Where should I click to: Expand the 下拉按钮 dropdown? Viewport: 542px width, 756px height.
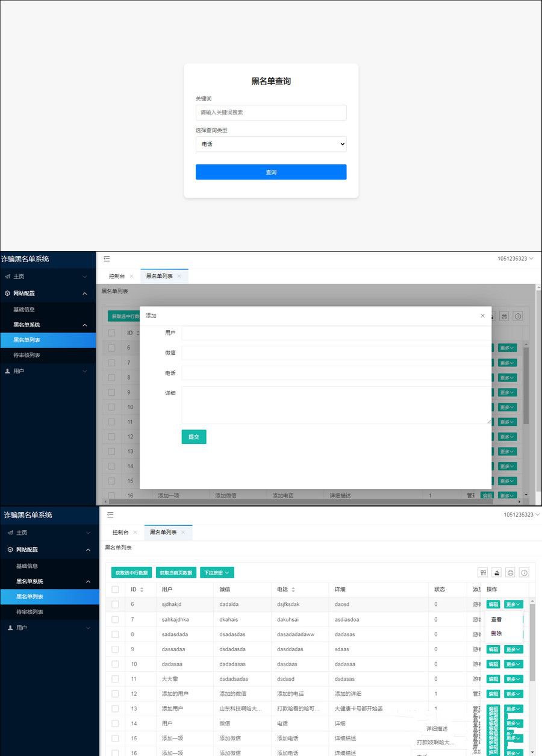click(217, 573)
